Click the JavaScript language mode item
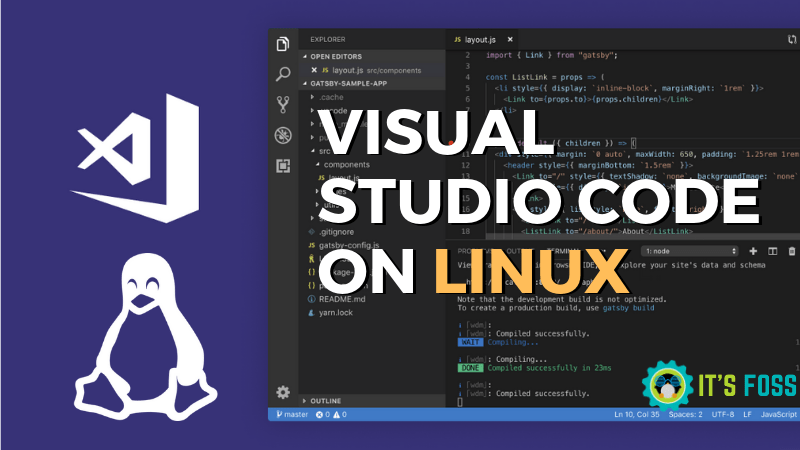Image resolution: width=800 pixels, height=450 pixels. click(x=779, y=414)
